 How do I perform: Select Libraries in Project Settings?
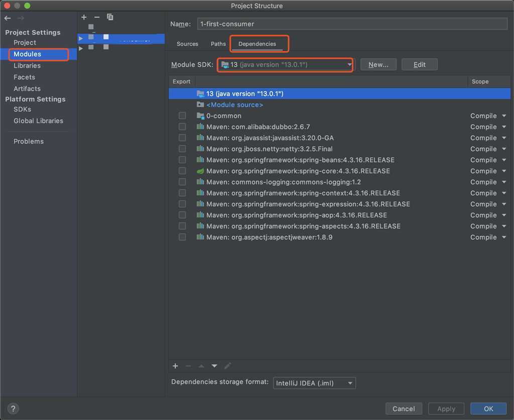tap(27, 66)
